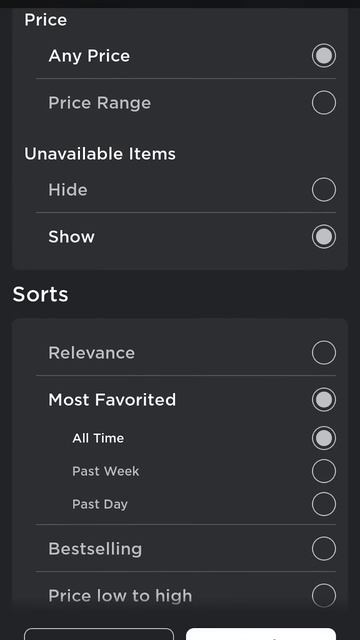Select the Past Day radio circle

point(324,504)
